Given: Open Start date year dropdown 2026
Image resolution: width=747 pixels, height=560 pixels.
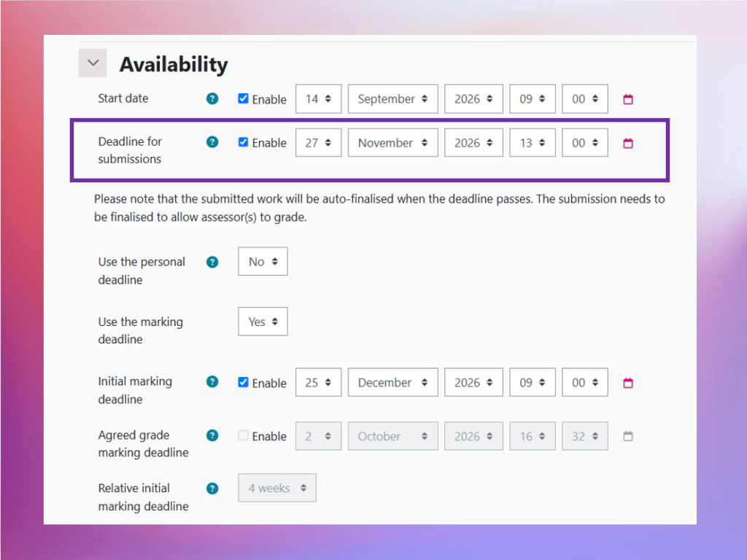Looking at the screenshot, I should pos(473,98).
